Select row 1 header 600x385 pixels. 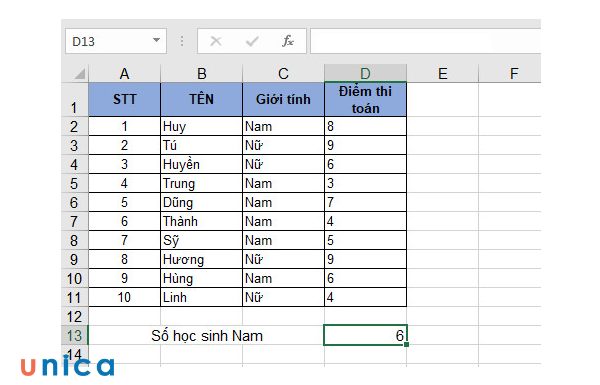tap(75, 100)
